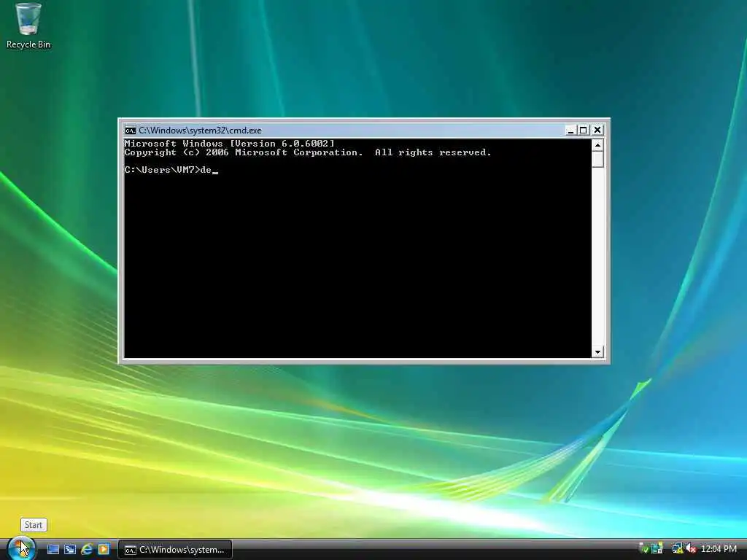The width and height of the screenshot is (747, 560).
Task: Open the Start menu orb
Action: point(20,548)
